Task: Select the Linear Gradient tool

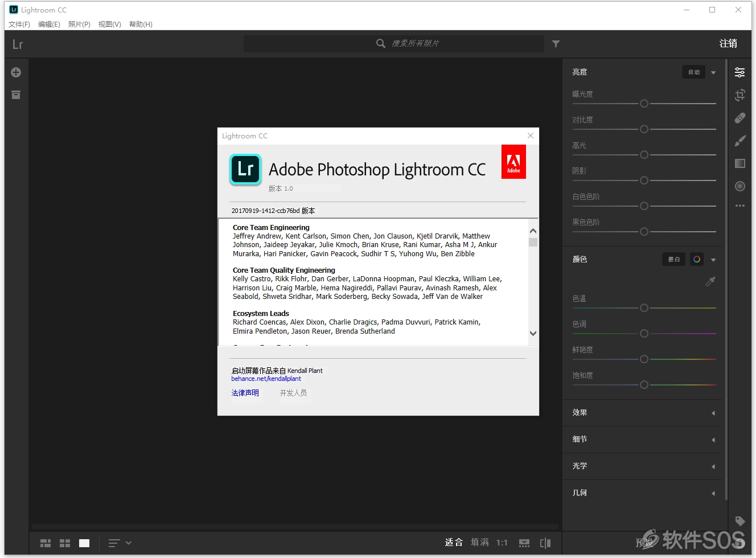Action: (x=739, y=163)
